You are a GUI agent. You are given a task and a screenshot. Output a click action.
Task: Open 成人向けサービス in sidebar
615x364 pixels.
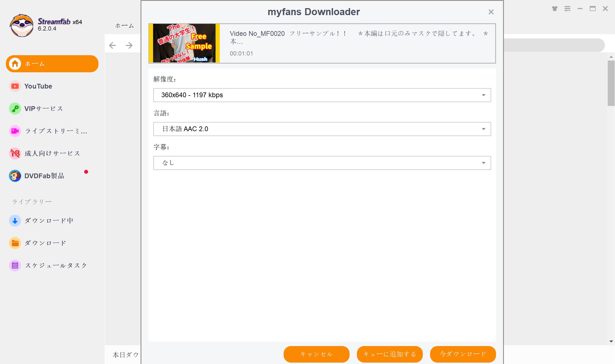(52, 153)
